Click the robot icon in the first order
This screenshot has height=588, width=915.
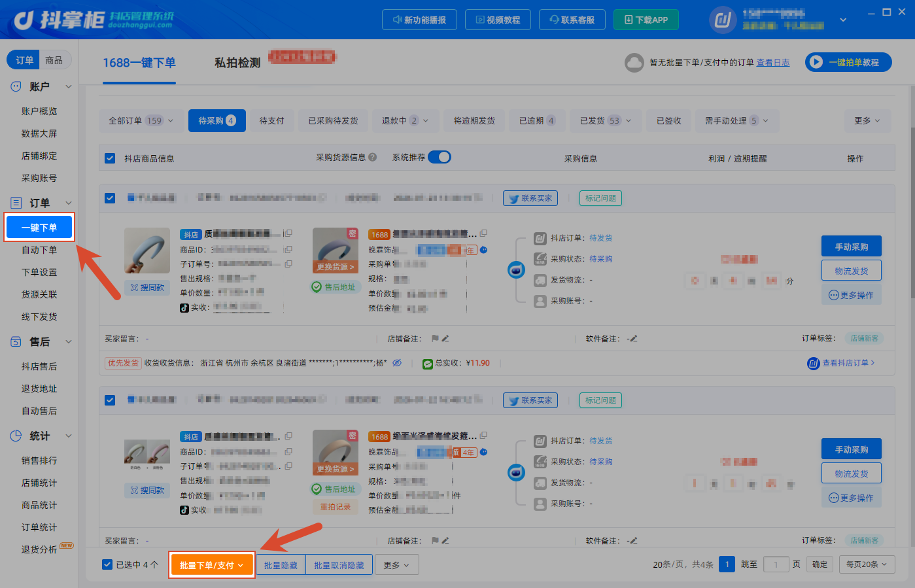point(517,269)
